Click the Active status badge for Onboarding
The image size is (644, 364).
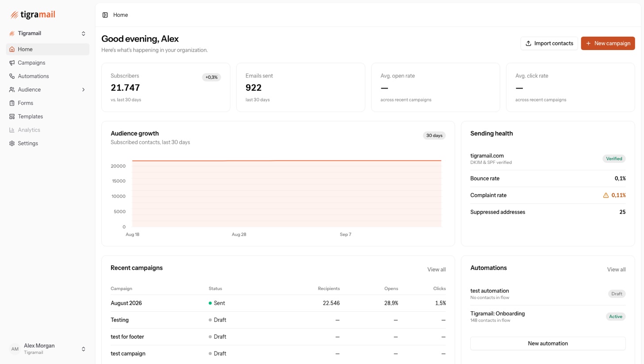click(x=615, y=317)
